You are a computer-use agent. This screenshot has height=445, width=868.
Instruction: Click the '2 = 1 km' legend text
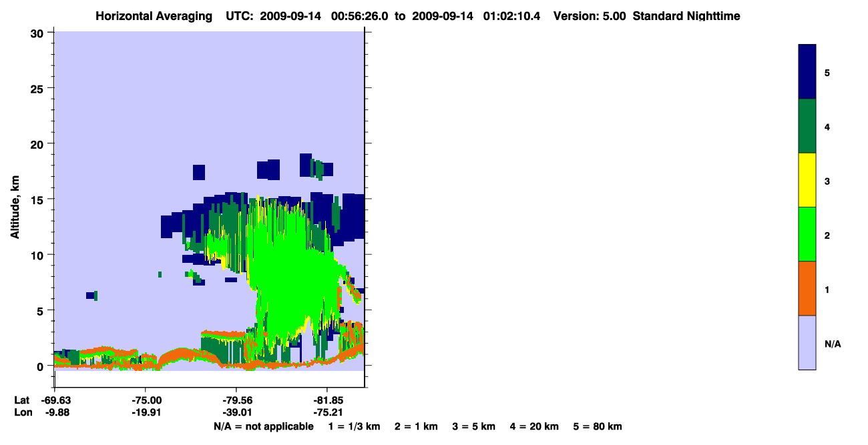pyautogui.click(x=416, y=426)
